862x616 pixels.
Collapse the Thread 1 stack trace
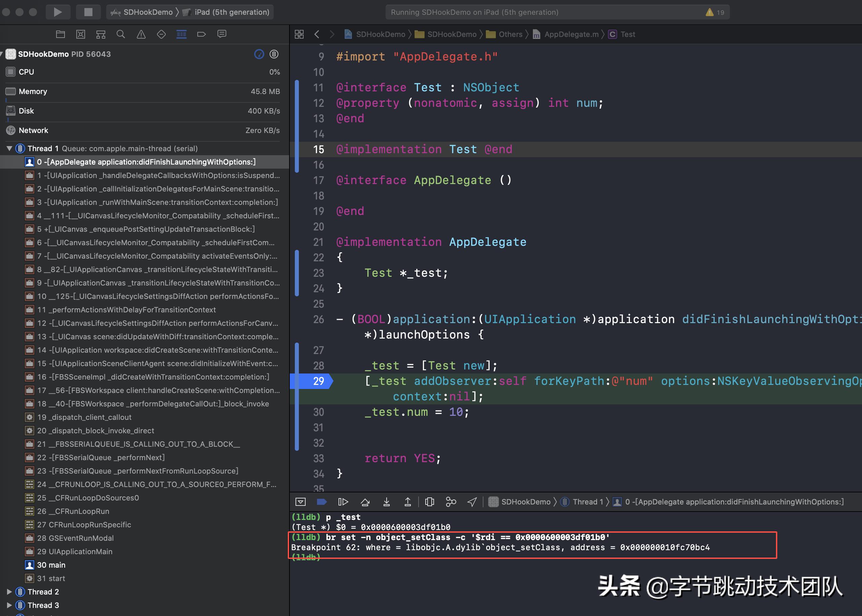coord(9,148)
